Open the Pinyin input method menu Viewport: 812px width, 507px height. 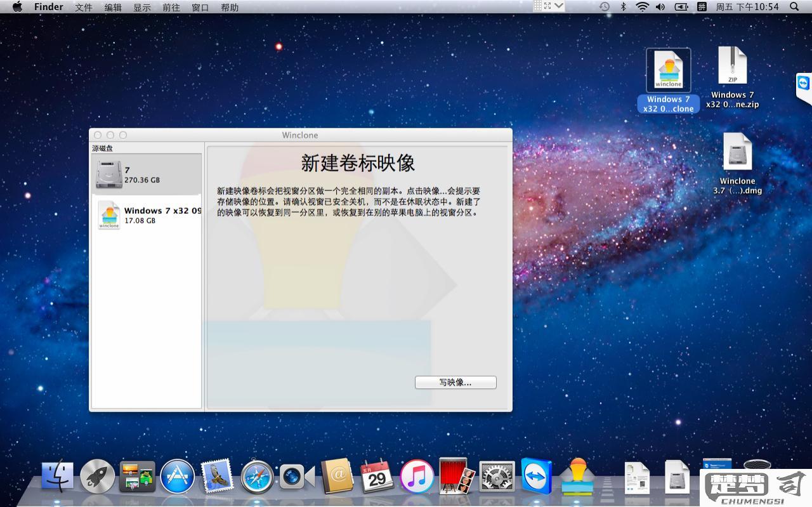(702, 7)
